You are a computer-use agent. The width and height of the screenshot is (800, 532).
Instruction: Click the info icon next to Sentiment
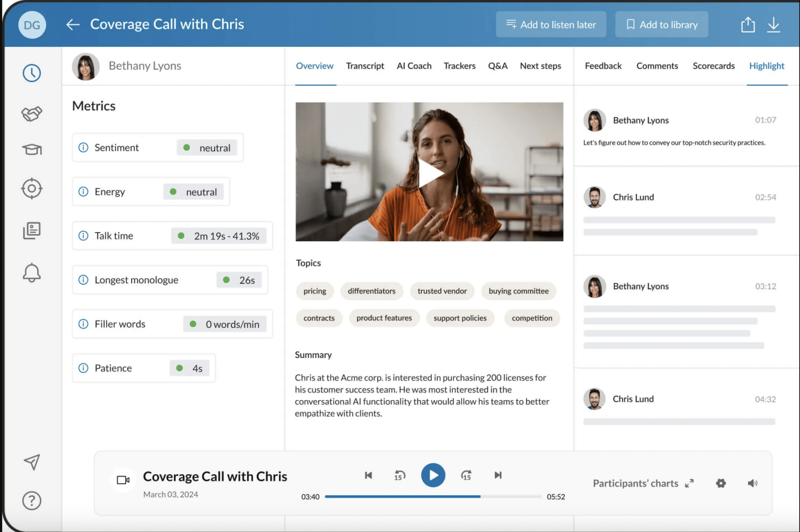pos(83,148)
